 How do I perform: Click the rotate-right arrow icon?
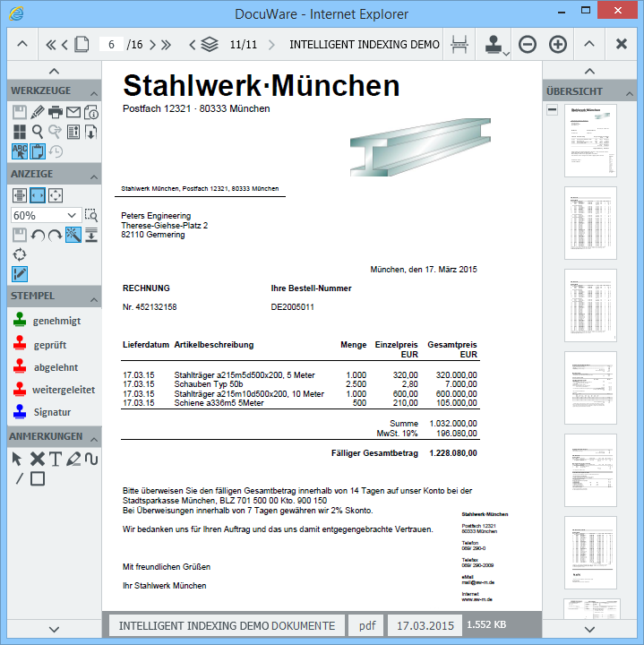56,235
